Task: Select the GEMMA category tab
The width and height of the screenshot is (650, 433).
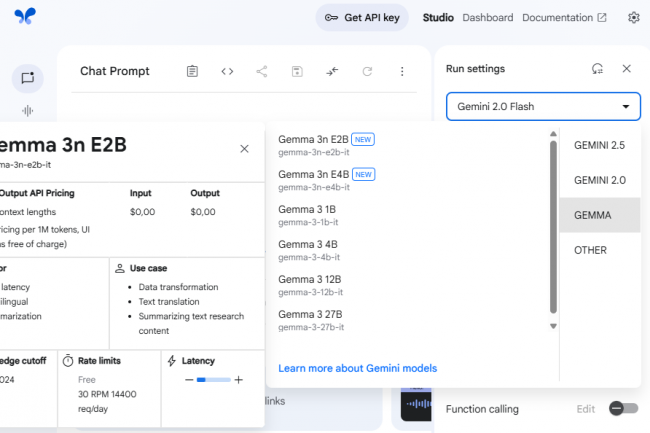Action: coord(599,215)
